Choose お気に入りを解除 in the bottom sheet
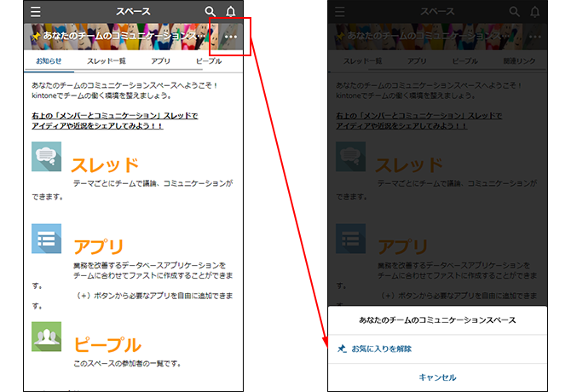571x392 pixels. [x=381, y=349]
